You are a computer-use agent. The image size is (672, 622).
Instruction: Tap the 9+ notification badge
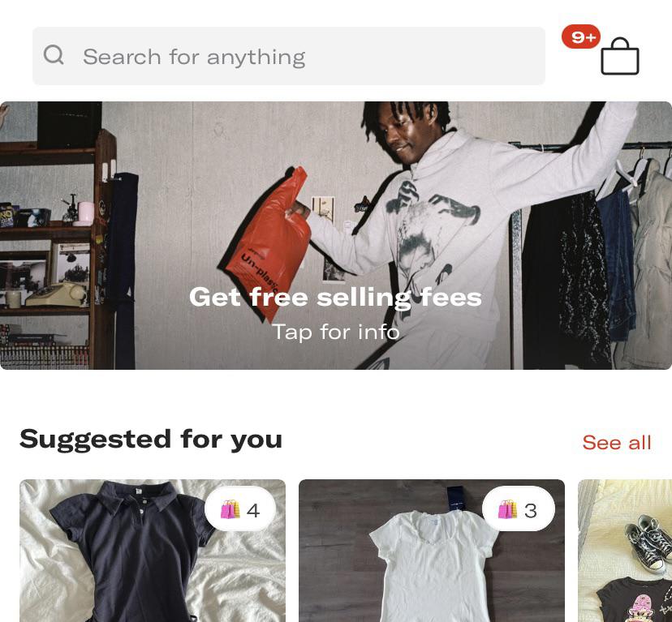click(581, 36)
